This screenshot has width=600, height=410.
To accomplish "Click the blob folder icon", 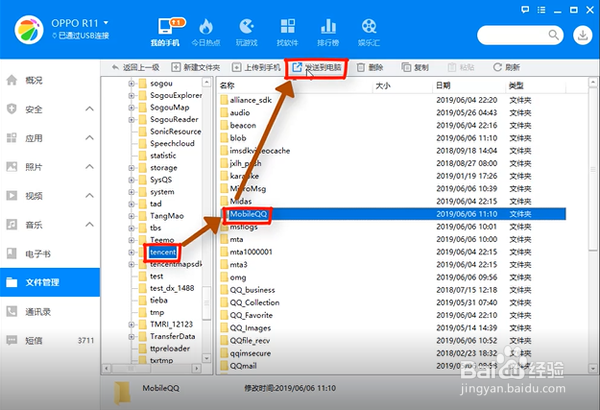I will [224, 138].
